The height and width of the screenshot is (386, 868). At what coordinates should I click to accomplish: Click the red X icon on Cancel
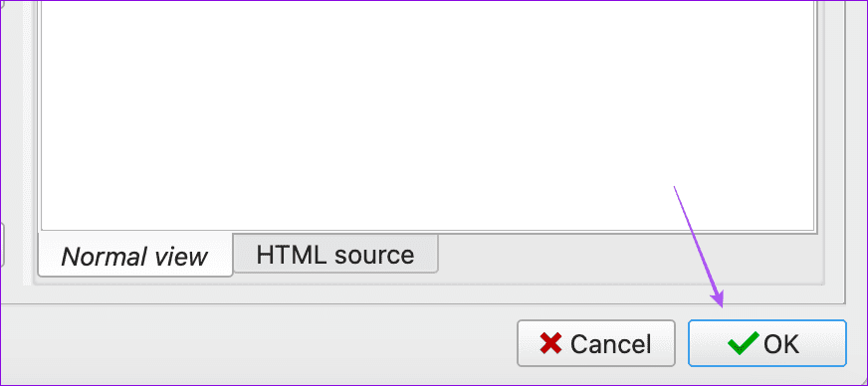[550, 343]
